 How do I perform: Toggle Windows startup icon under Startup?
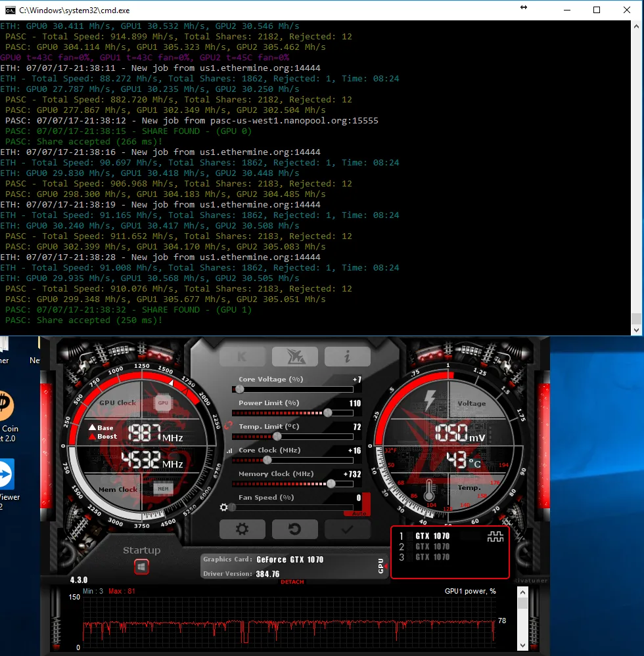pos(141,567)
